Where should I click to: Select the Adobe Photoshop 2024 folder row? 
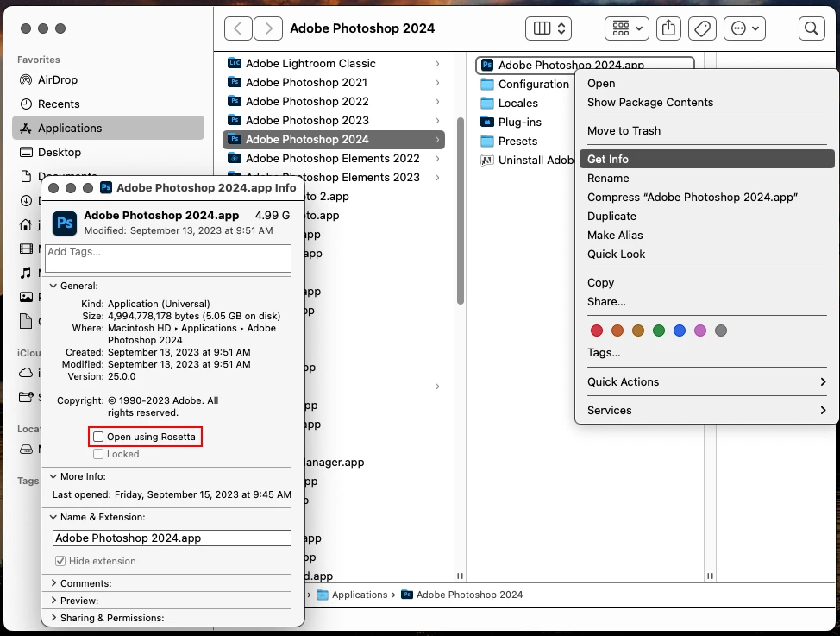pos(333,140)
